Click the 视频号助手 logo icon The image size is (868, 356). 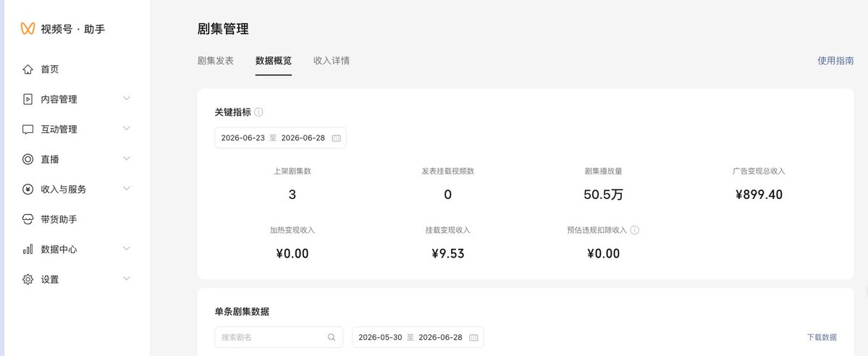click(28, 29)
